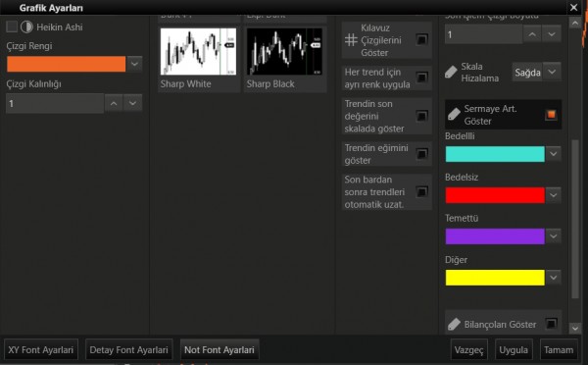The height and width of the screenshot is (365, 588).
Task: Open the Bedellli color dropdown arrow
Action: 554,154
